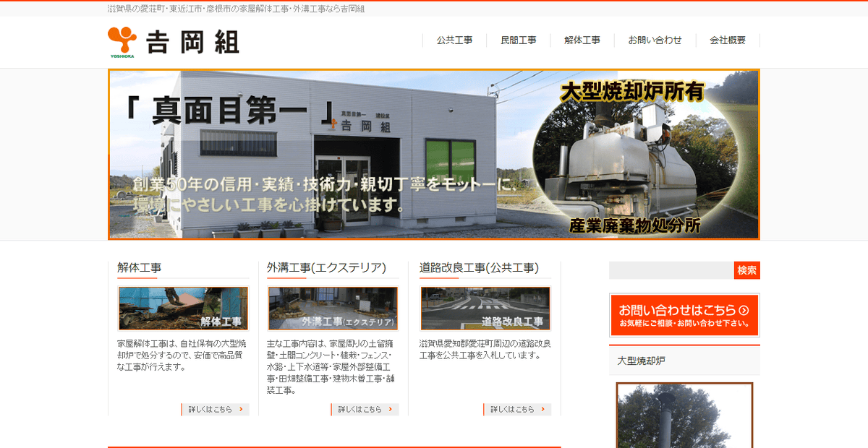Click the 真面目第一 hero banner image
The height and width of the screenshot is (448, 868).
434,154
